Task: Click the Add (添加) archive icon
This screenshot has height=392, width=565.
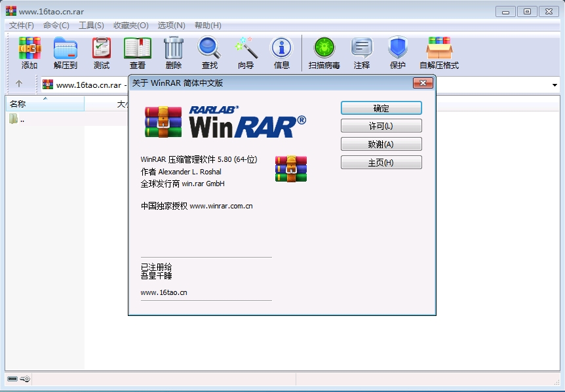Action: 29,49
